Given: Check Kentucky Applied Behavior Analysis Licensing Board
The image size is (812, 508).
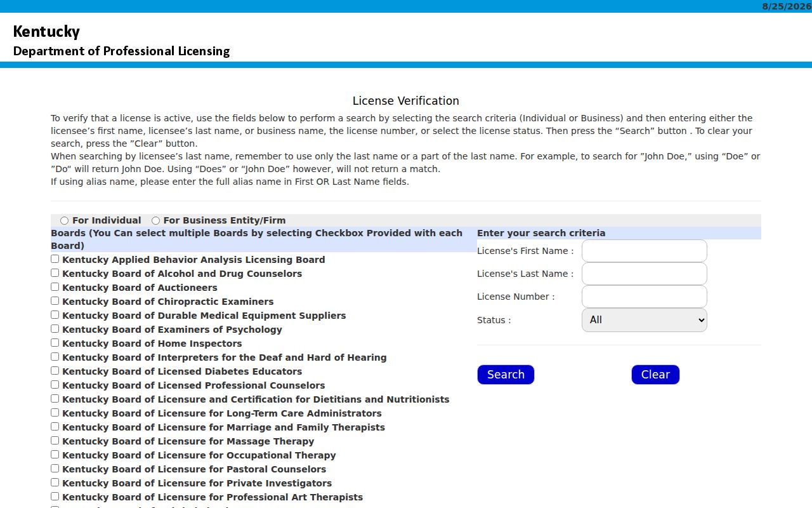Looking at the screenshot, I should (55, 259).
